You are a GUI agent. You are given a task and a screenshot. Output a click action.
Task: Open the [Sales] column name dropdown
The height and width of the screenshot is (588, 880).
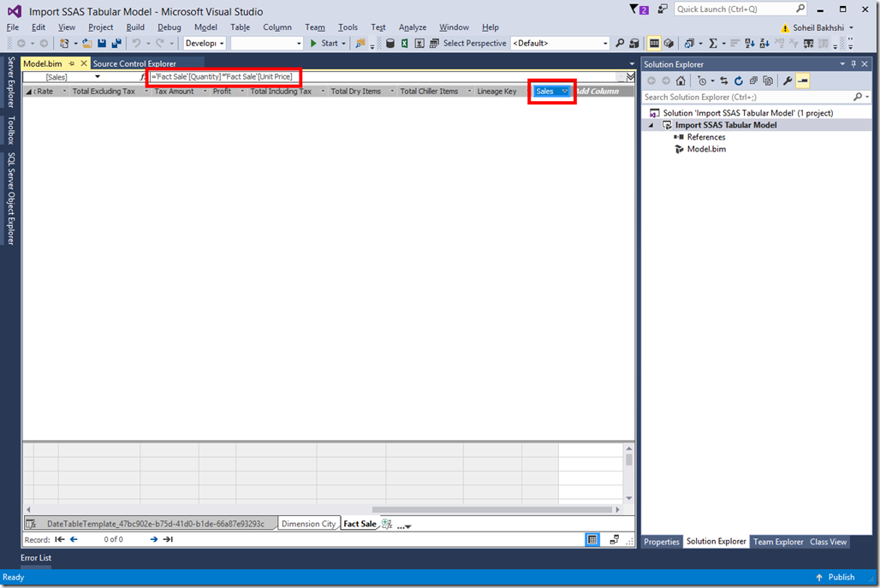point(97,77)
